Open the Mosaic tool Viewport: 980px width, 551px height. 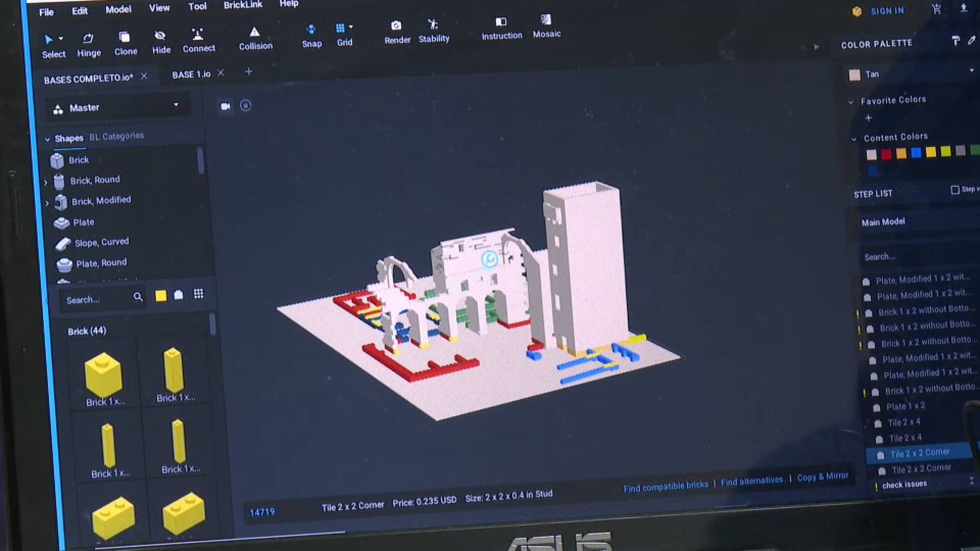coord(546,26)
